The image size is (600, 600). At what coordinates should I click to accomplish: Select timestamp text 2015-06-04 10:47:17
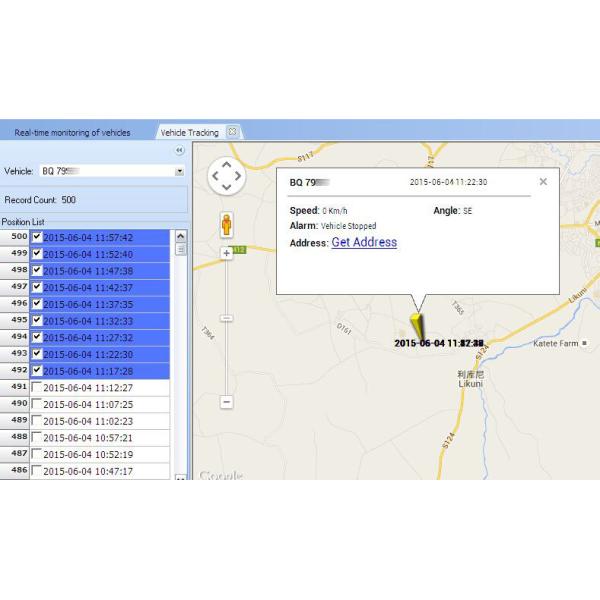[x=88, y=471]
